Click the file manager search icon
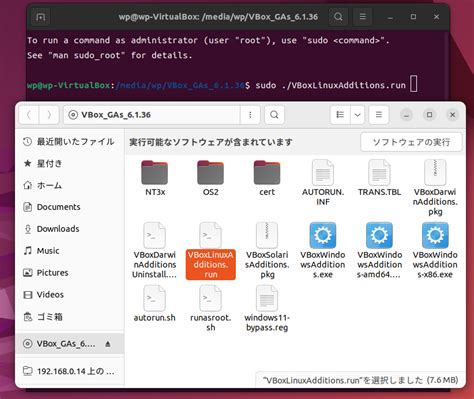 coord(274,115)
